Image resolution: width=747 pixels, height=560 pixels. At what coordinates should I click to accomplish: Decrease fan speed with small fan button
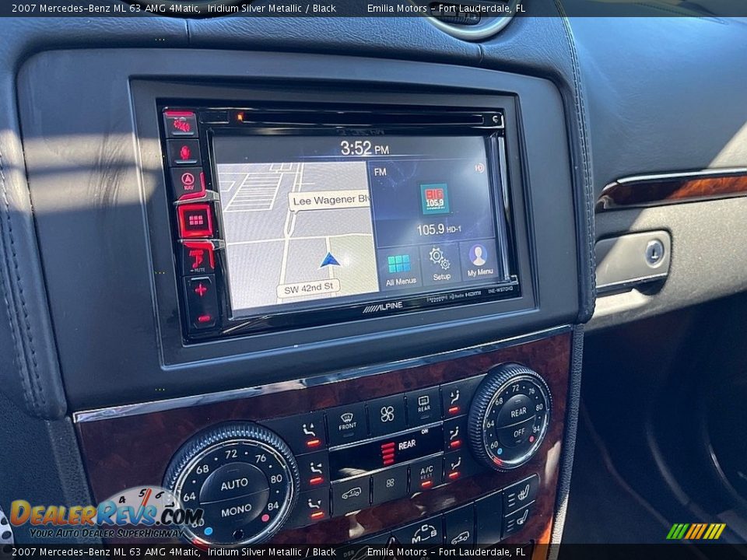390,483
